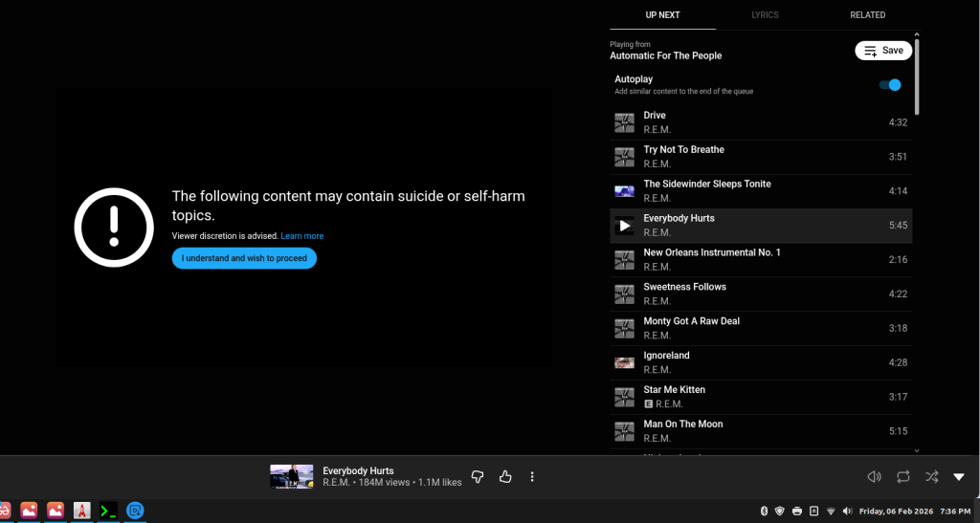Image resolution: width=980 pixels, height=523 pixels.
Task: Click the volume speaker icon in player bar
Action: coord(874,476)
